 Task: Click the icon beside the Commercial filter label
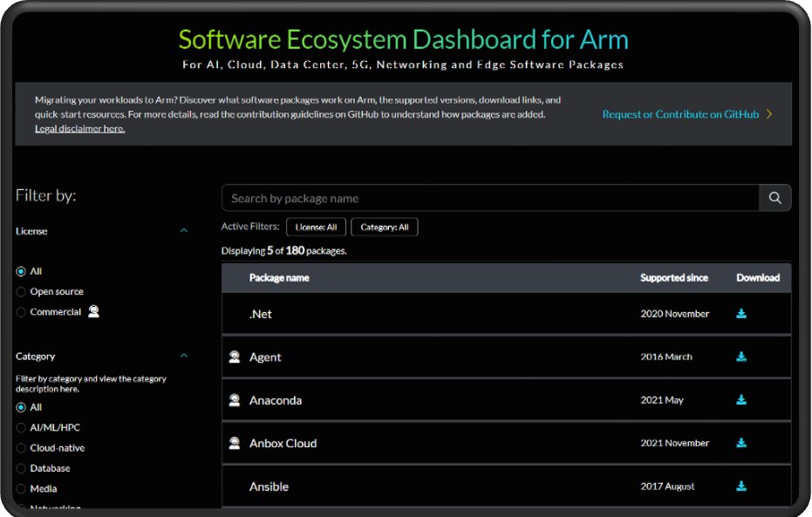(x=96, y=311)
